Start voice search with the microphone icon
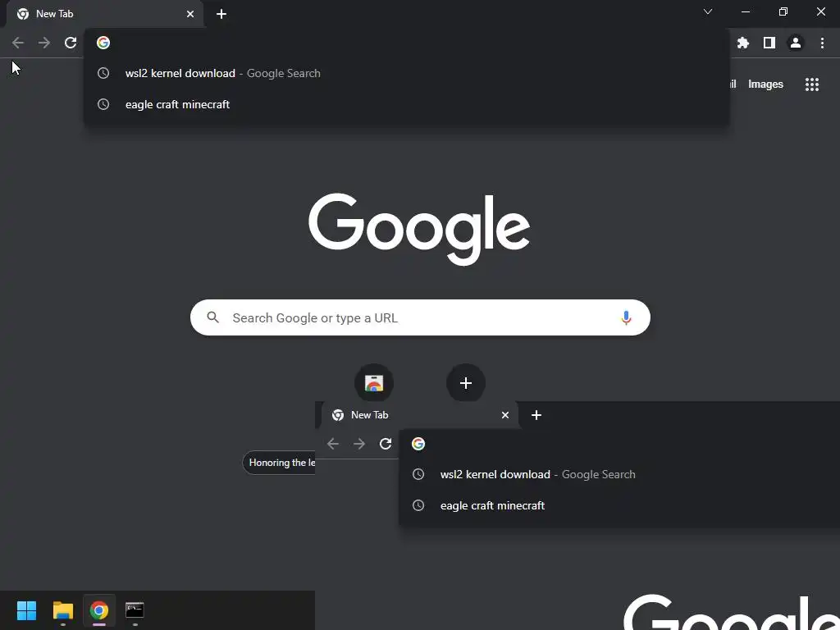 coord(626,317)
